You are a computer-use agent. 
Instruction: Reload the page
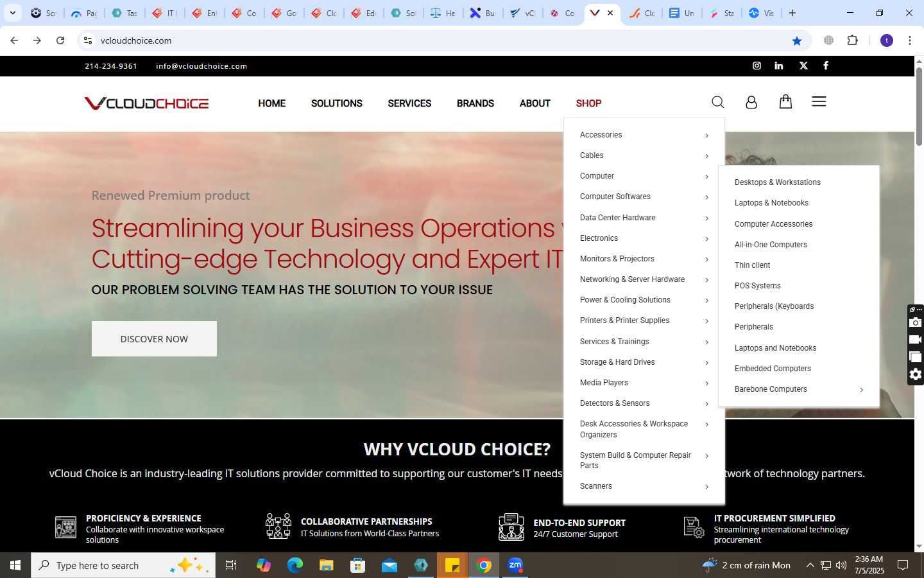point(60,40)
